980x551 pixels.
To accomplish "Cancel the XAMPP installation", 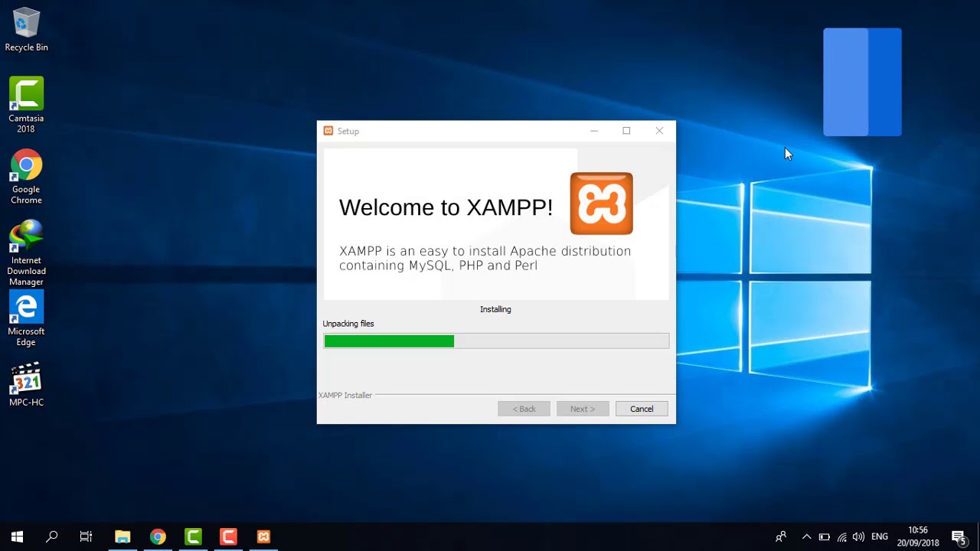I will click(x=642, y=409).
